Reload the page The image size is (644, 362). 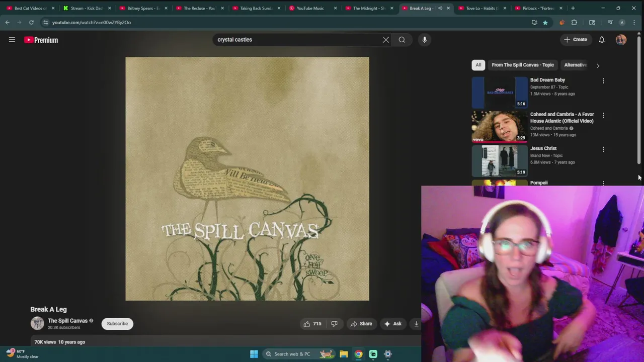coord(31,22)
